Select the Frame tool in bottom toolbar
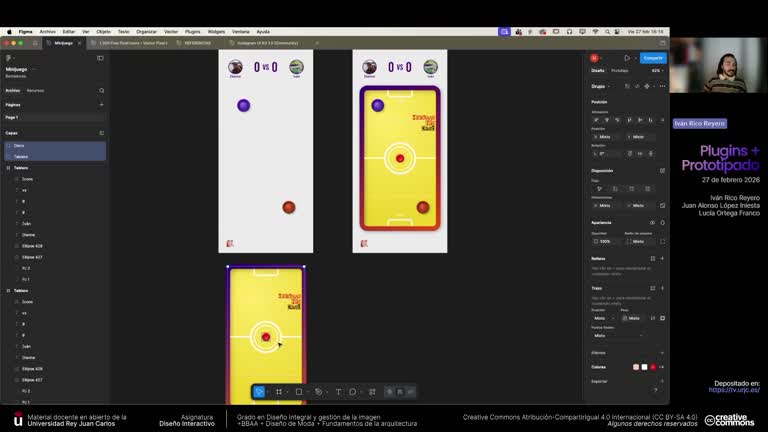The width and height of the screenshot is (768, 432). (279, 392)
